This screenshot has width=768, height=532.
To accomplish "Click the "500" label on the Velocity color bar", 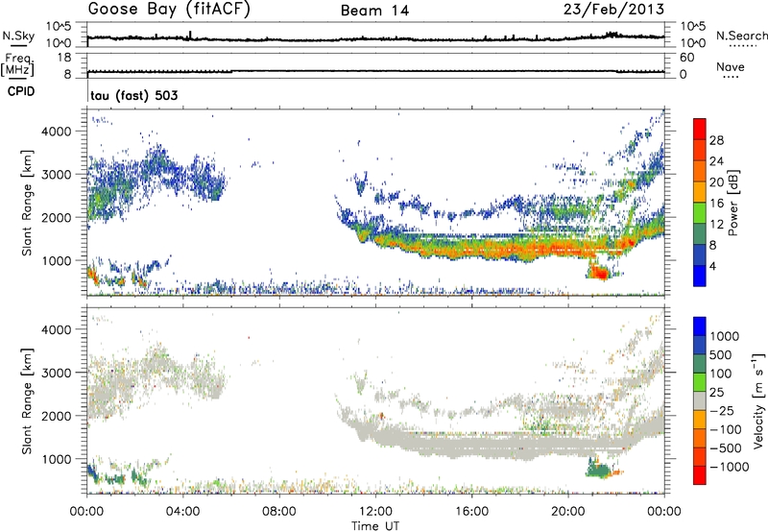I will click(x=721, y=355).
